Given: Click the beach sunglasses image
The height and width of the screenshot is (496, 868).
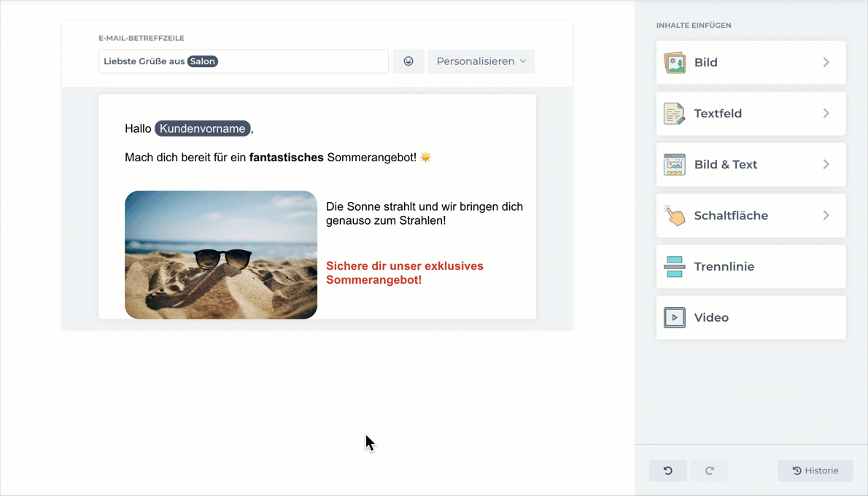Looking at the screenshot, I should click(221, 255).
